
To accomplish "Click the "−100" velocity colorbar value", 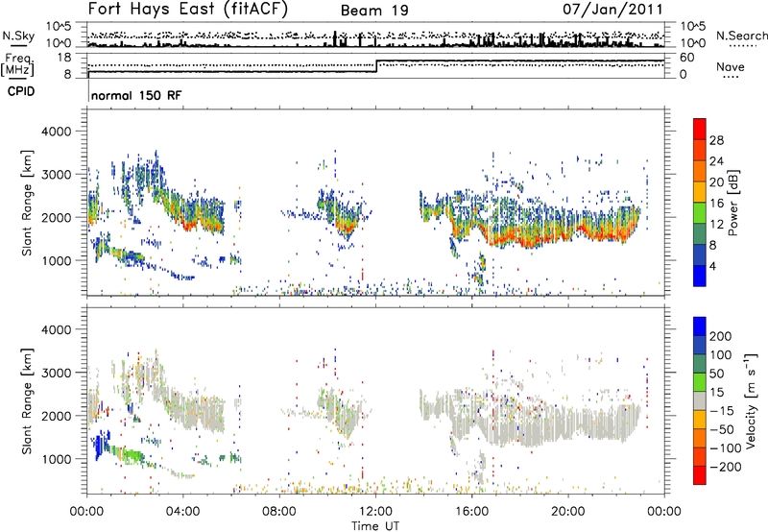I will (x=725, y=448).
